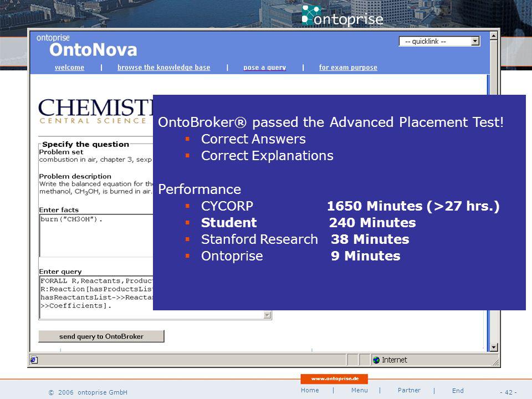
Task: Click the '© 2006 ontoprise GmbH' copyright text
Action: pos(88,392)
